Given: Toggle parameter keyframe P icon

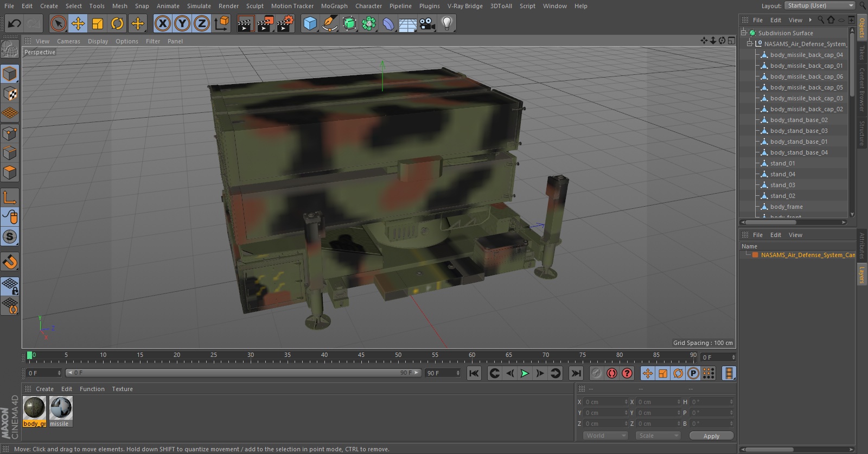Looking at the screenshot, I should pos(693,373).
